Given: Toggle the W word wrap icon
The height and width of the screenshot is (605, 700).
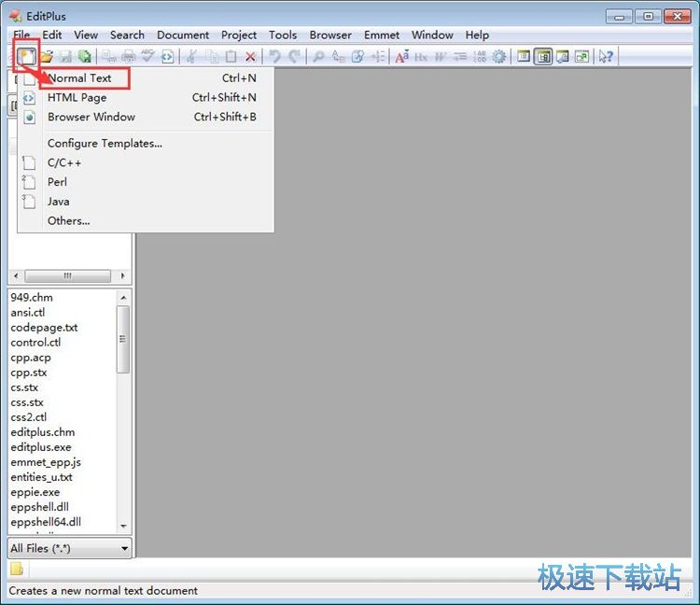Looking at the screenshot, I should [441, 57].
